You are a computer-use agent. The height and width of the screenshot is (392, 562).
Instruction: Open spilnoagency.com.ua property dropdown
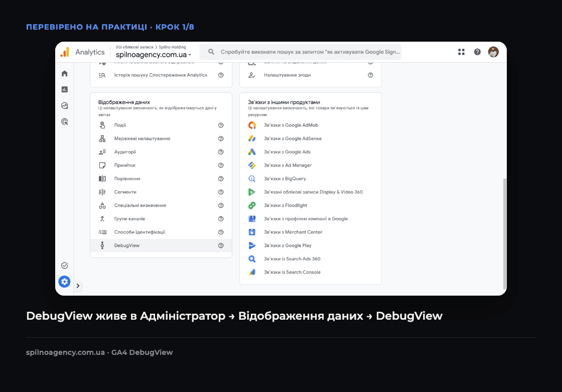click(154, 55)
